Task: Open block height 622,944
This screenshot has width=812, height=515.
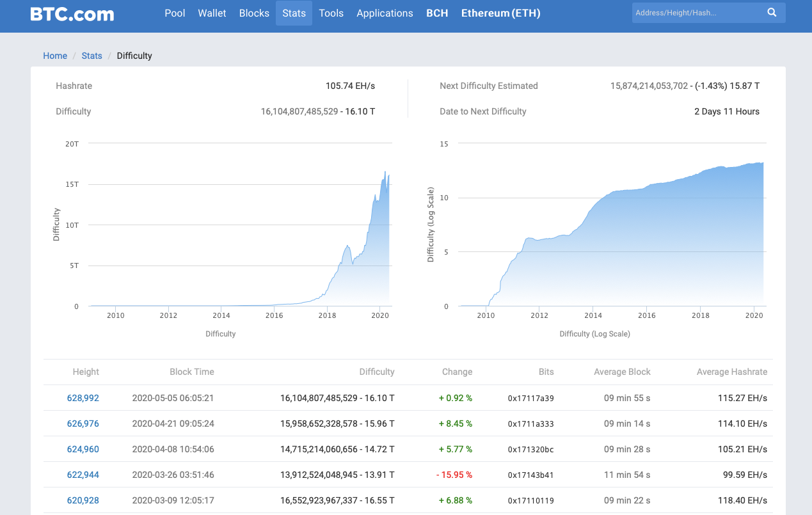Action: [83, 475]
